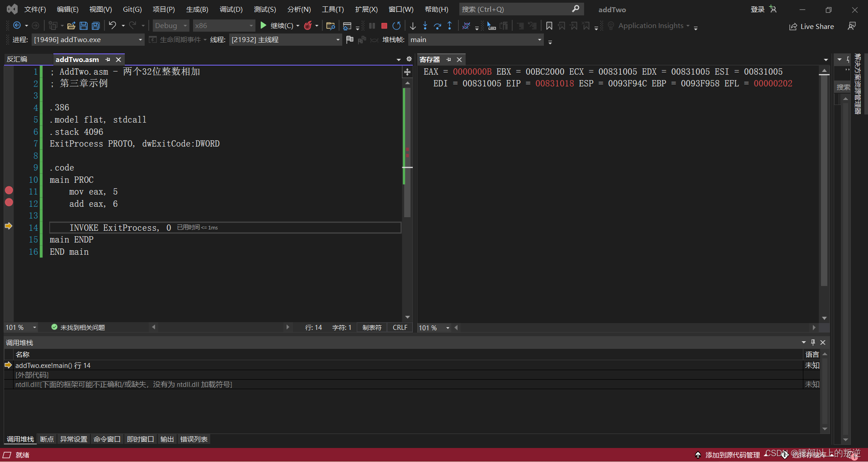Toggle the breakpoint on line 11
868x462 pixels.
[x=9, y=191]
